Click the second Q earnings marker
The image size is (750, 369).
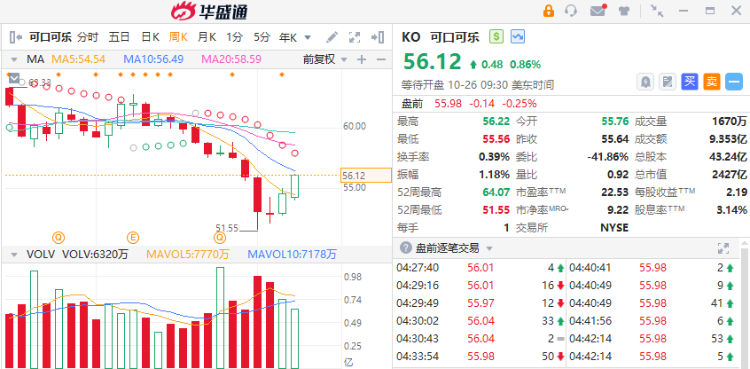coord(220,237)
